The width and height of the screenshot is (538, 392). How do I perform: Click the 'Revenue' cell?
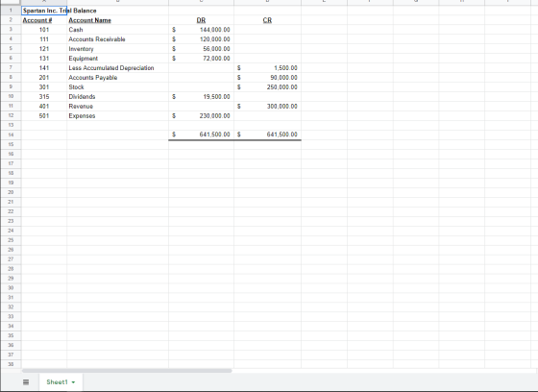coord(117,107)
